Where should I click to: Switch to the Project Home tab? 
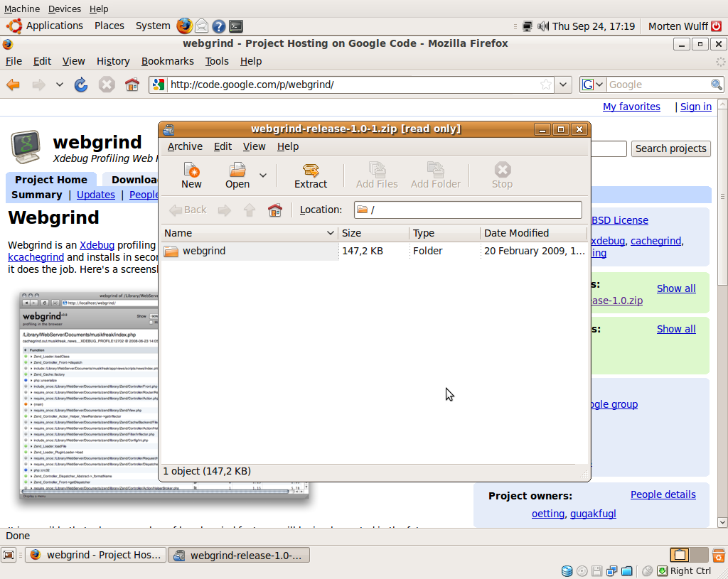coord(51,180)
